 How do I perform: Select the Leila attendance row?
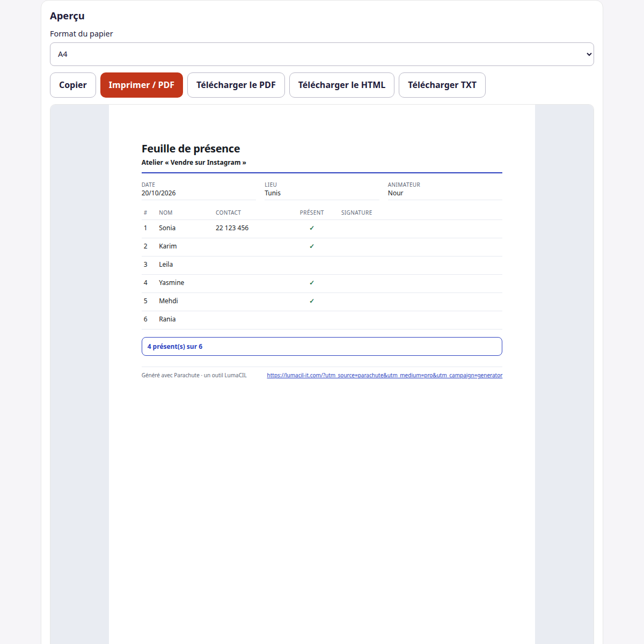[x=322, y=265]
